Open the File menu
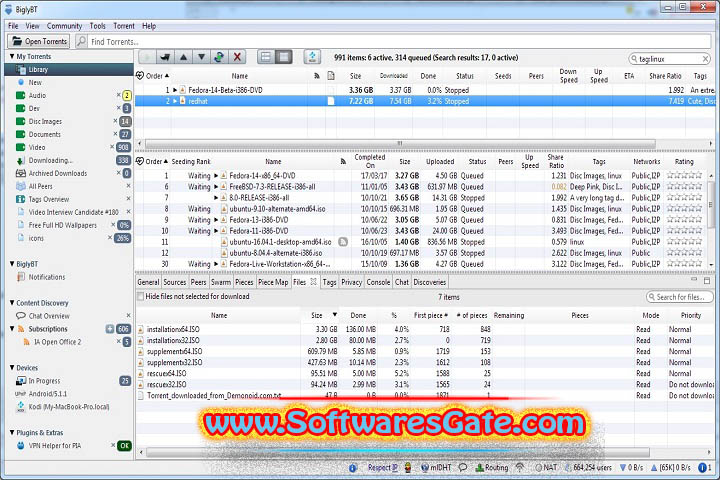Viewport: 720px width, 480px height. pyautogui.click(x=13, y=26)
